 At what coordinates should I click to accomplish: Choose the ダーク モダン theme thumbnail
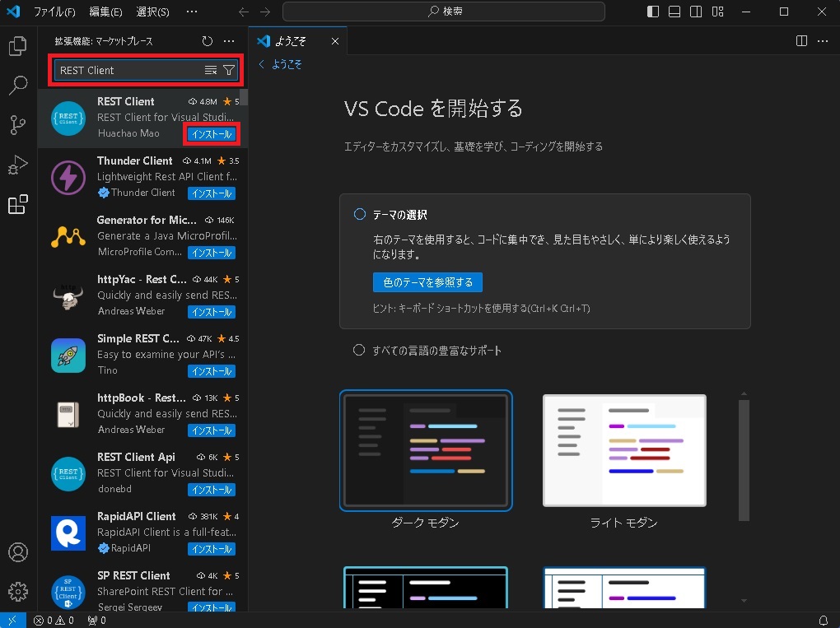click(x=426, y=450)
